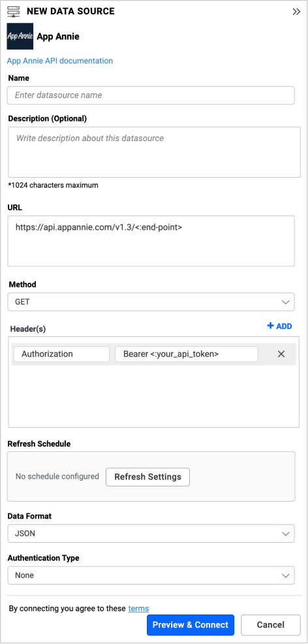Open App Annie API documentation link
Image resolution: width=308 pixels, height=644 pixels.
[60, 61]
